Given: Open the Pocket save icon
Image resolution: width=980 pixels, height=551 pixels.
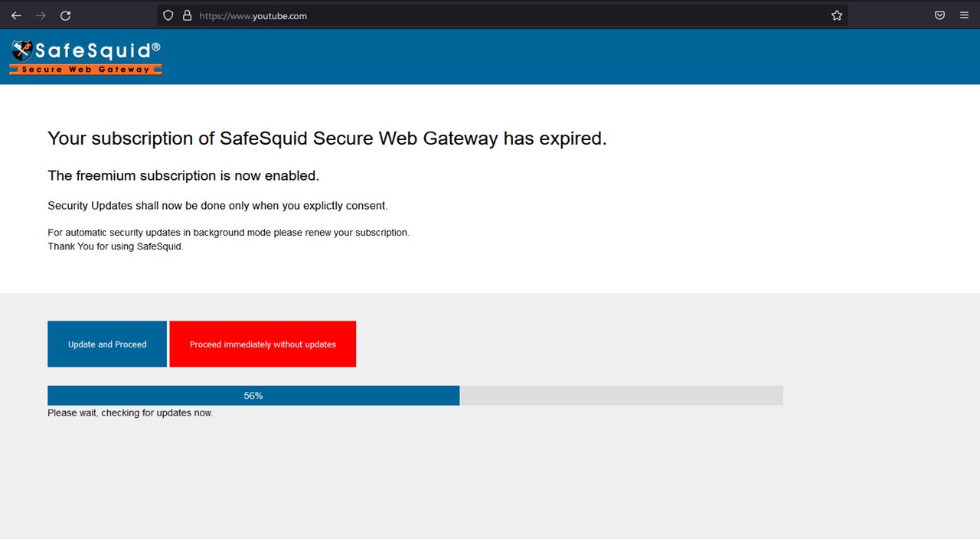Looking at the screenshot, I should [x=939, y=15].
